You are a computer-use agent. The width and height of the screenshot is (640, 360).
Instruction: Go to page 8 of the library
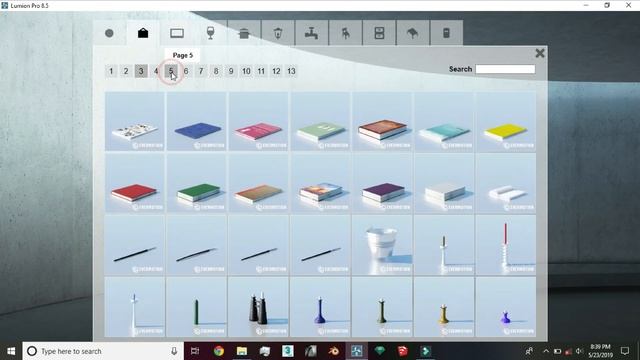[216, 71]
